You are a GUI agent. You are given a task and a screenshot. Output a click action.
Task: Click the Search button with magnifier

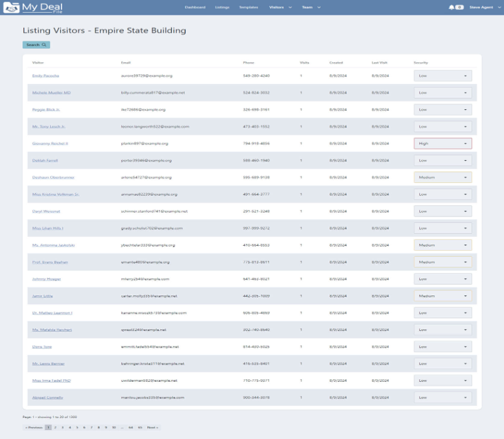[x=36, y=44]
